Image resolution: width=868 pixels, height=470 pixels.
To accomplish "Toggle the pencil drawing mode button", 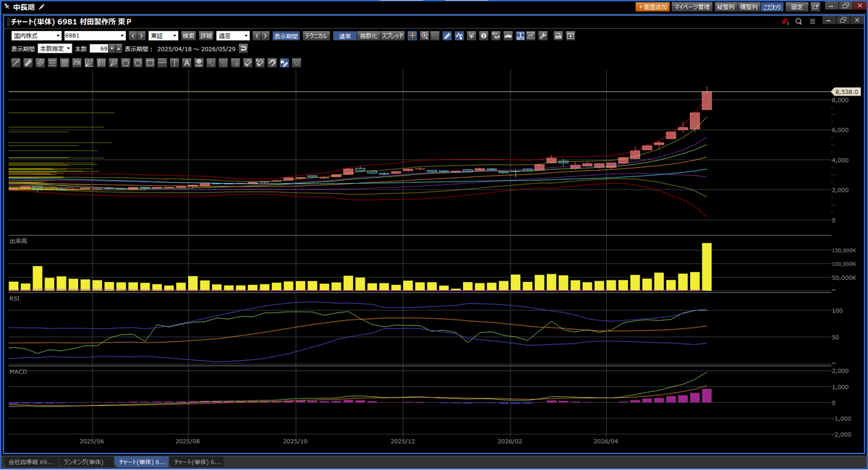I will click(x=447, y=35).
